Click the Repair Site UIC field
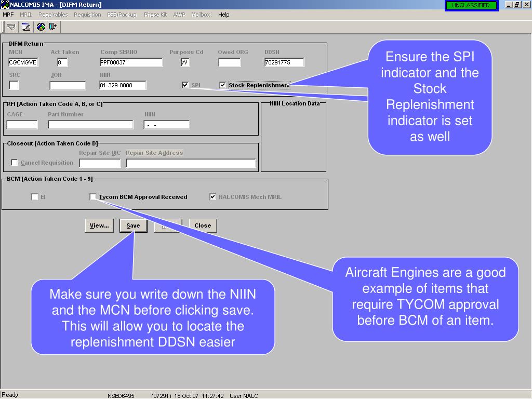 click(100, 163)
